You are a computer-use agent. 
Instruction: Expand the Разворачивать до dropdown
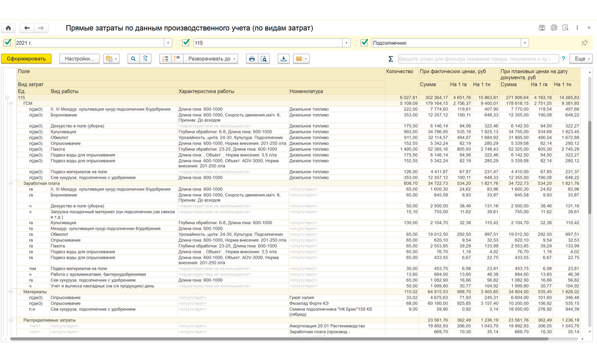coord(211,59)
